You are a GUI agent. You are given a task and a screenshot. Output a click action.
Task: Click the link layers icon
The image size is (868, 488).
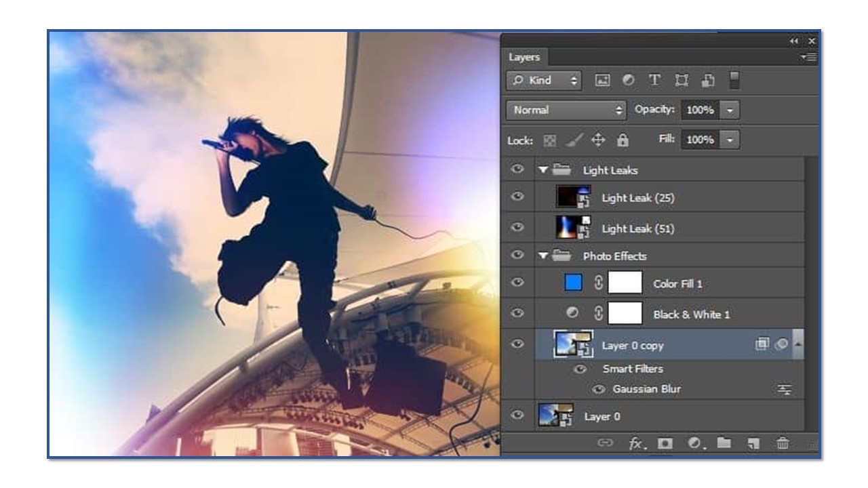click(604, 443)
